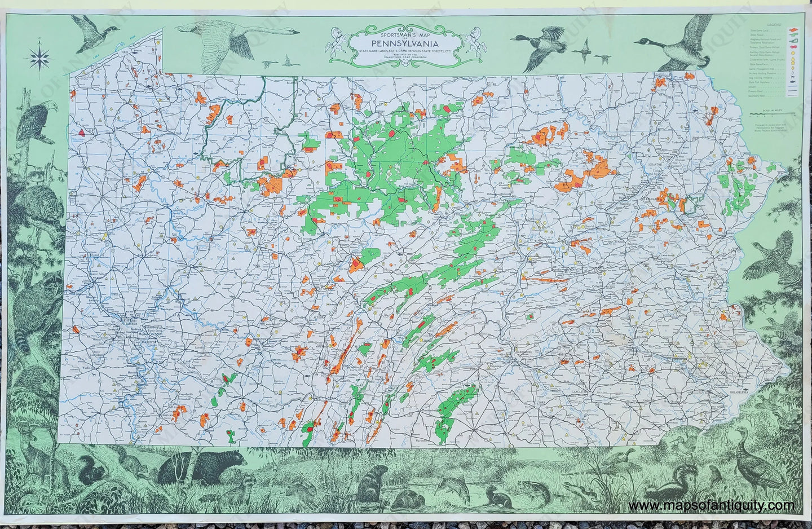The image size is (812, 529).
Task: Click the flying Canada goose at top right
Action: (x=677, y=42)
